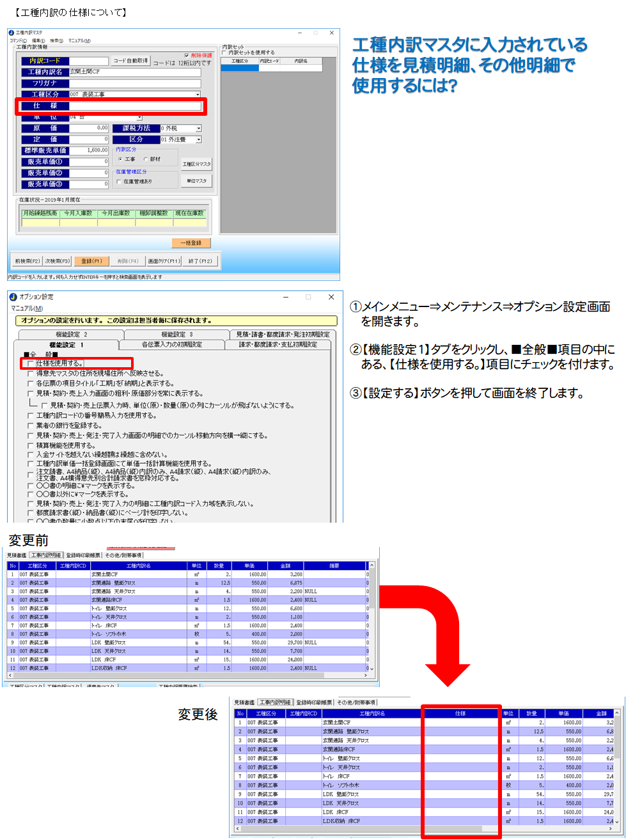
Task: Expand the 課税方法 combo box
Action: pyautogui.click(x=198, y=129)
